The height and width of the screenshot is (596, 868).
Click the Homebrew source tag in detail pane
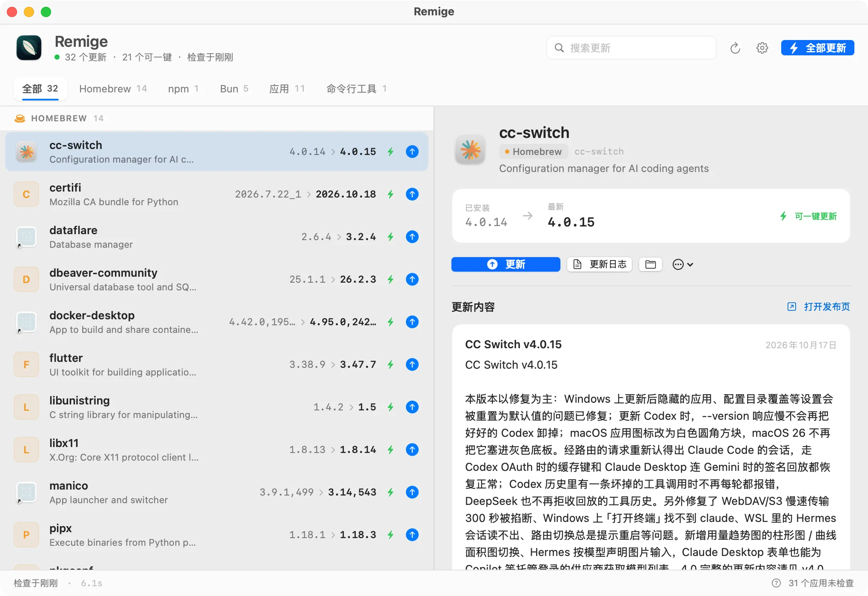534,152
